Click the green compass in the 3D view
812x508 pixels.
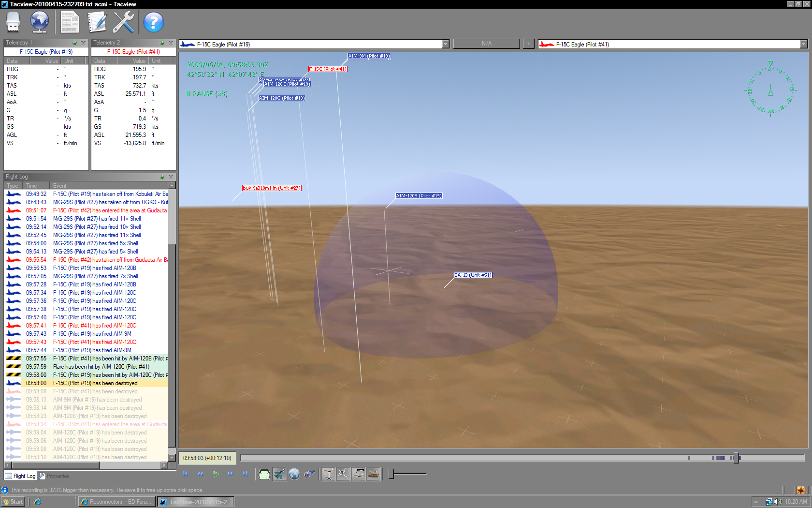(770, 89)
